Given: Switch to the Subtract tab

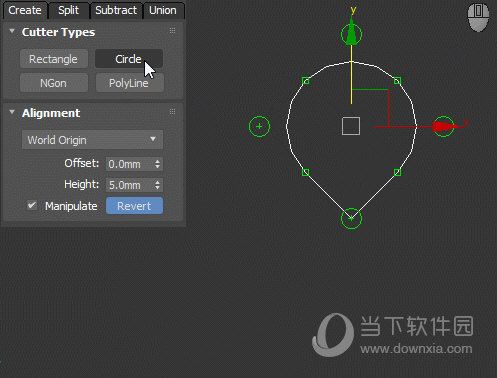Looking at the screenshot, I should [x=116, y=10].
